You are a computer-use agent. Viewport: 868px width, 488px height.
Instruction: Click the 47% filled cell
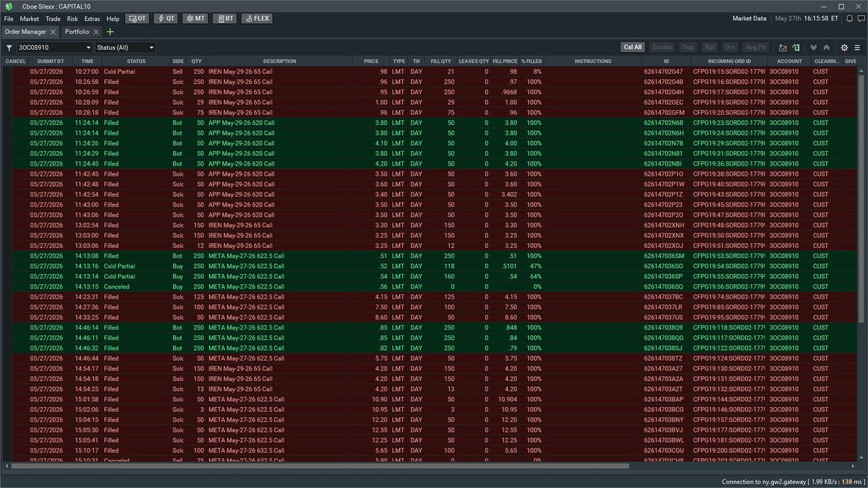pos(532,266)
